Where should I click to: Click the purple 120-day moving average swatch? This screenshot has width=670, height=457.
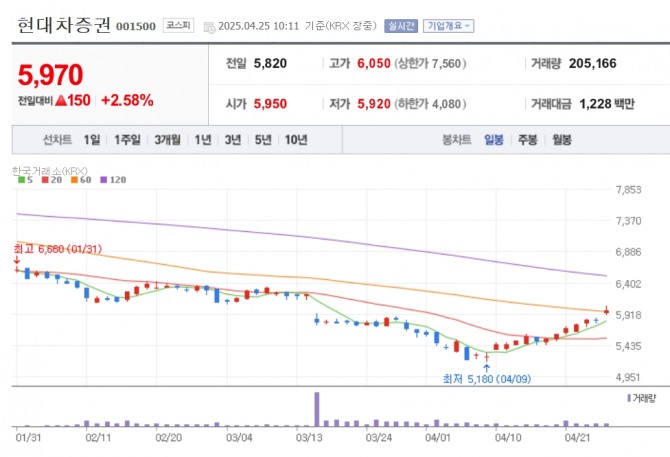tap(104, 180)
